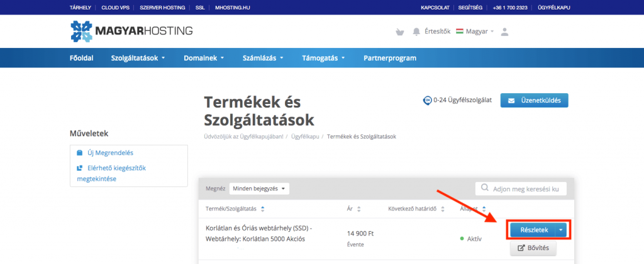The image size is (644, 264).
Task: Click SEGÍTSÉG in the top bar
Action: (x=470, y=8)
